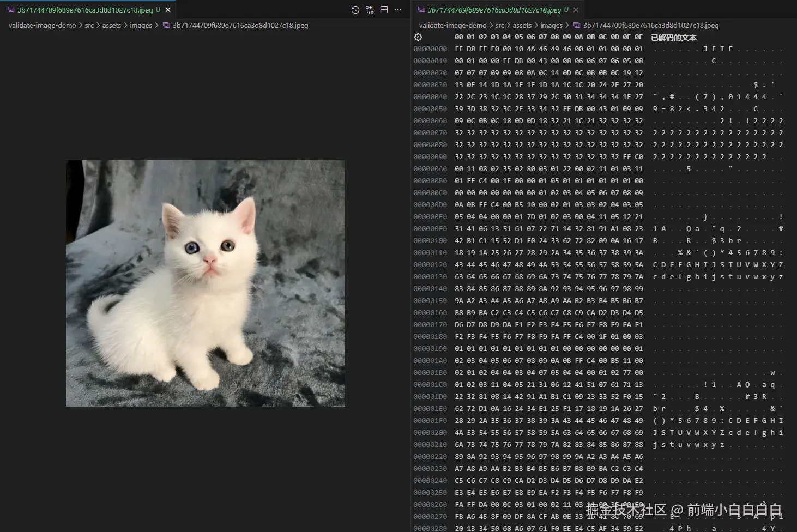Open the More Actions ellipsis menu
797x532 pixels.
[x=398, y=10]
